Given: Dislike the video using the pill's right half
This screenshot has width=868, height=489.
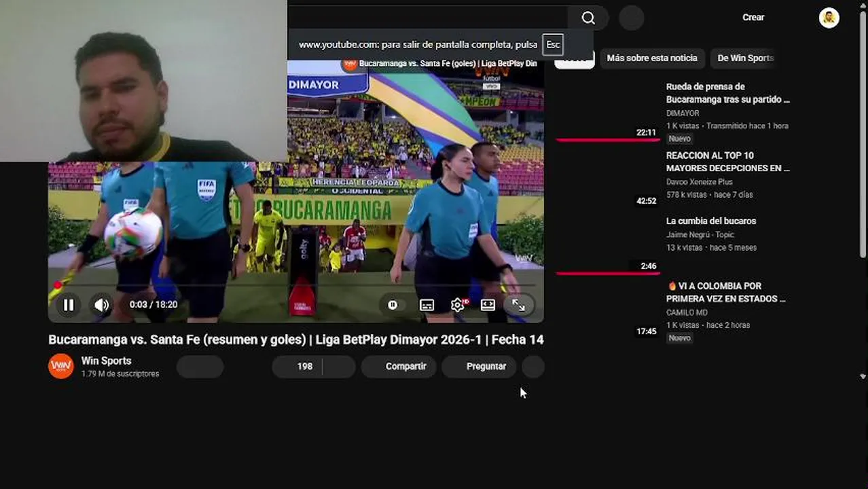Looking at the screenshot, I should pos(339,367).
